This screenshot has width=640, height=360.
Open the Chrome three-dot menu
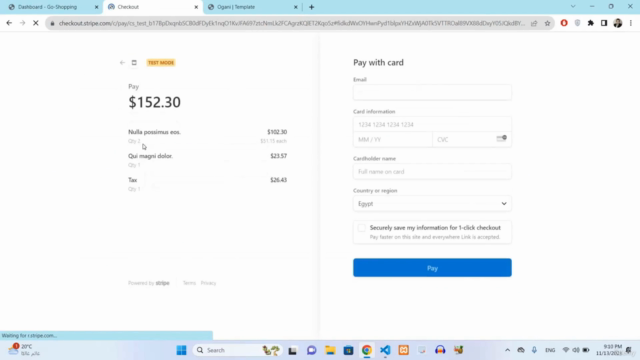631,23
